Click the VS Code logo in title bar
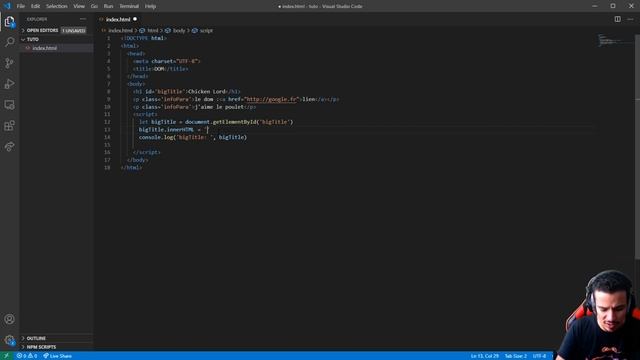Image resolution: width=640 pixels, height=360 pixels. 7,6
